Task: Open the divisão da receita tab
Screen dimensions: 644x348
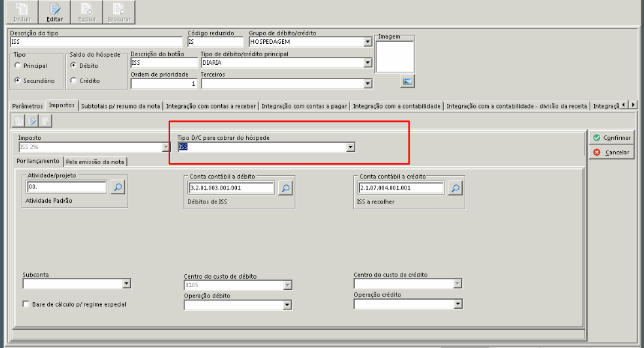Action: tap(516, 106)
